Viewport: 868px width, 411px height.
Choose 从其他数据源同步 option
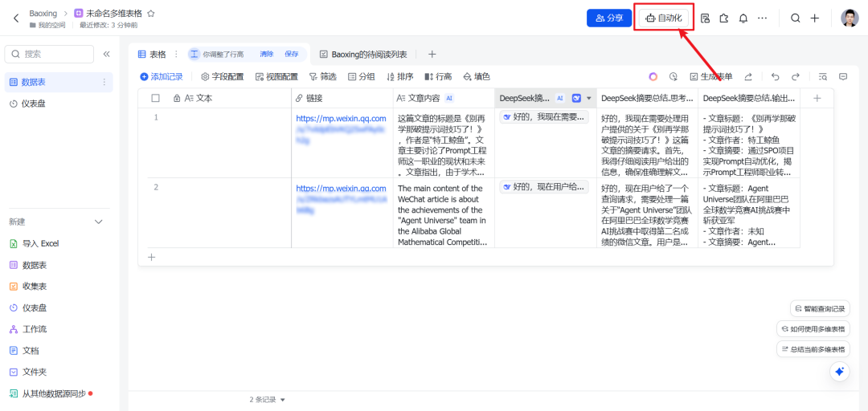(x=51, y=394)
